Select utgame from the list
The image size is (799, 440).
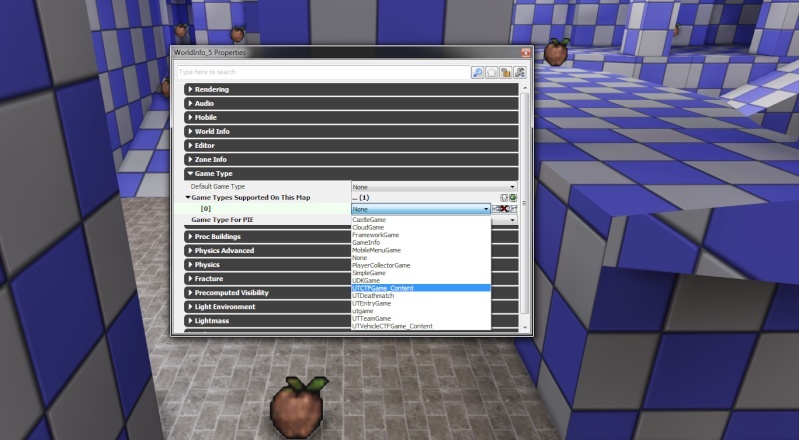(x=421, y=311)
